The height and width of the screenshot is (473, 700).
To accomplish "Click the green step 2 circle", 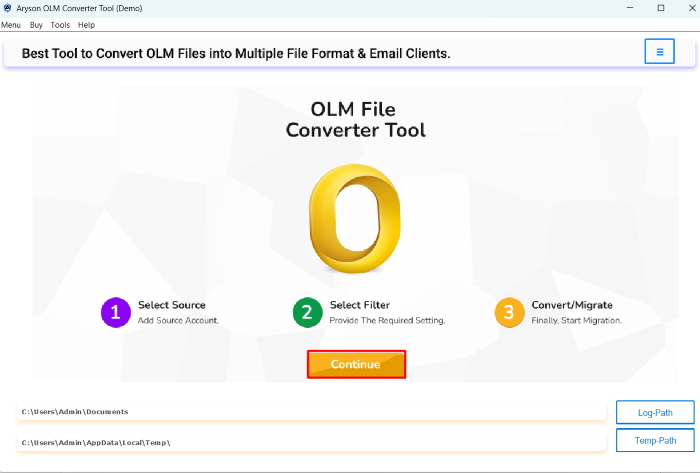I will click(x=308, y=312).
